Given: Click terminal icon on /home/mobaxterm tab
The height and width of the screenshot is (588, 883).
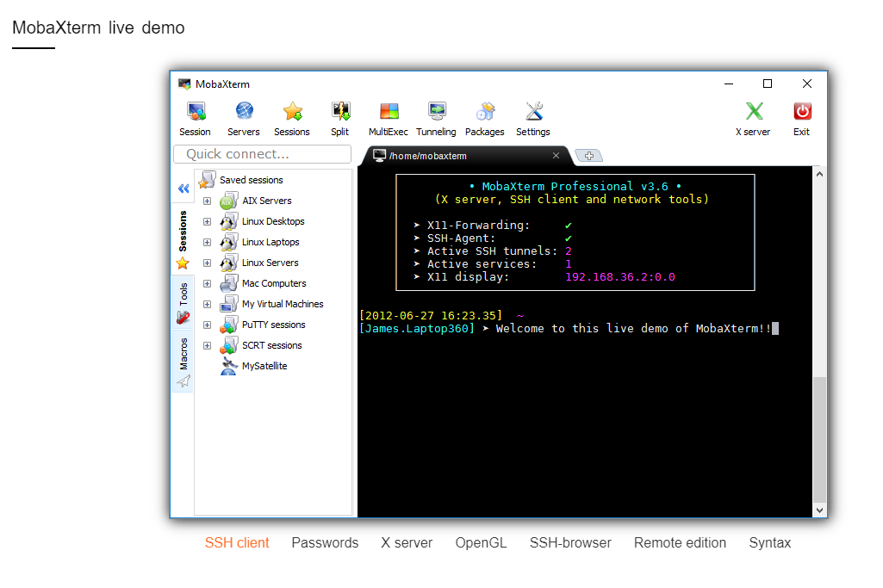Looking at the screenshot, I should click(x=380, y=155).
